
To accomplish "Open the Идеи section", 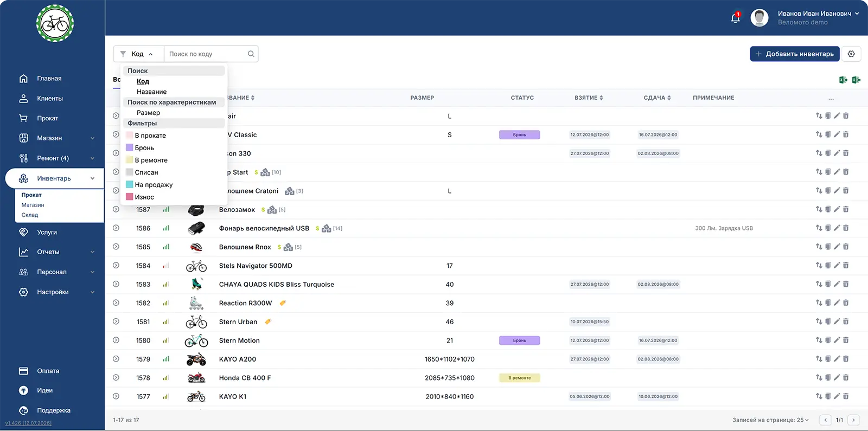I will (x=44, y=390).
